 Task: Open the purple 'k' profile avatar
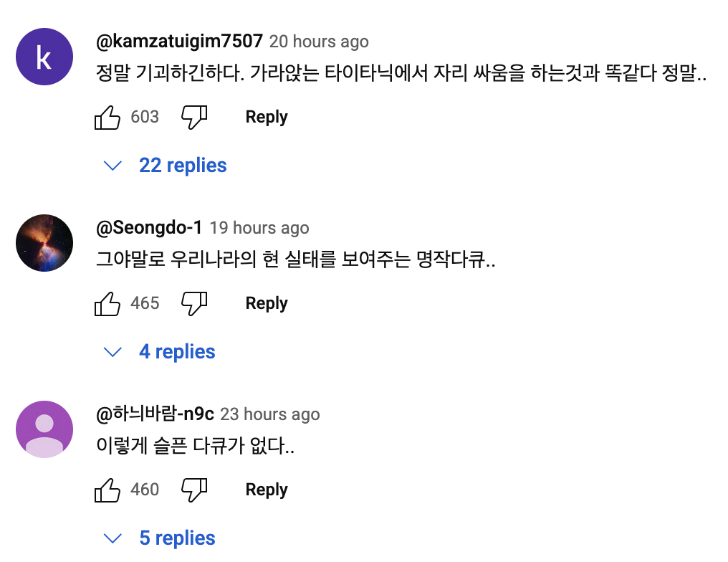click(x=44, y=57)
